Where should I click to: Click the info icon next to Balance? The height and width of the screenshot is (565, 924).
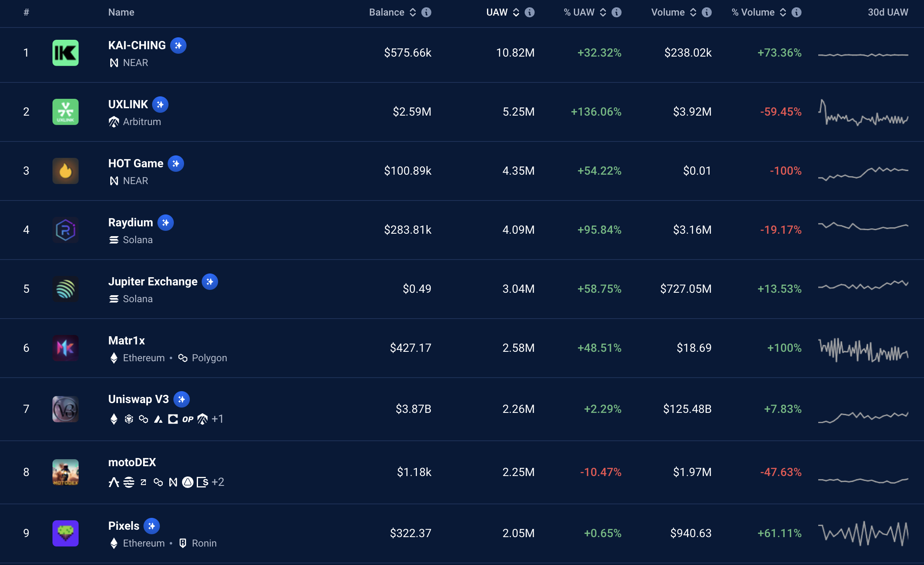point(426,12)
